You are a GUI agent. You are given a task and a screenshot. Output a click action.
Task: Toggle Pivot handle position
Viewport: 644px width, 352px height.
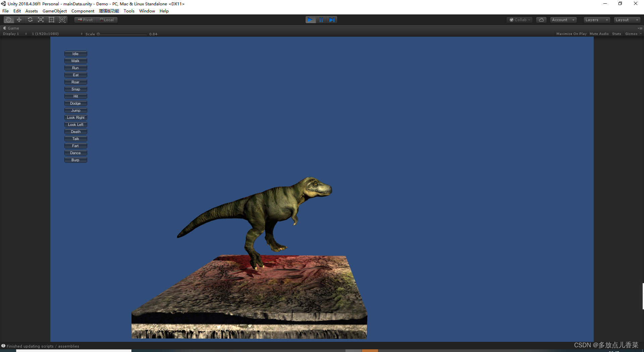point(85,20)
